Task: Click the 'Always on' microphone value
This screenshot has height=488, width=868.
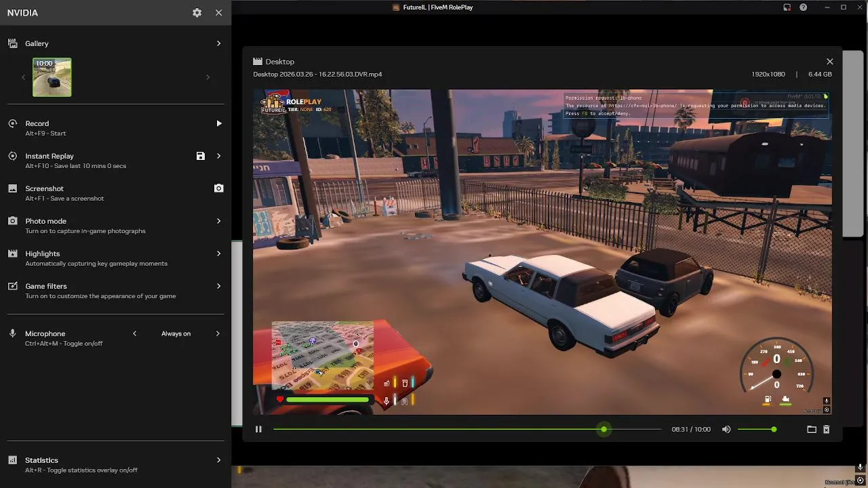Action: click(x=176, y=333)
